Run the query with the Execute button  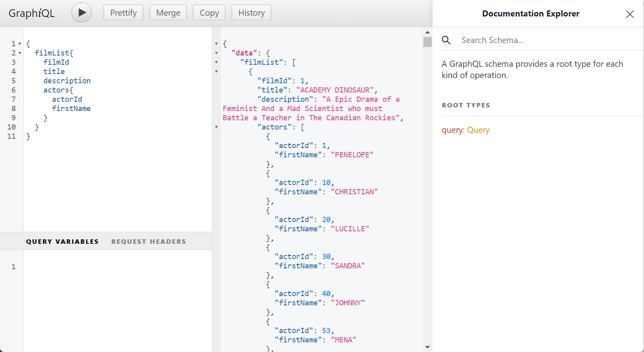[x=81, y=13]
